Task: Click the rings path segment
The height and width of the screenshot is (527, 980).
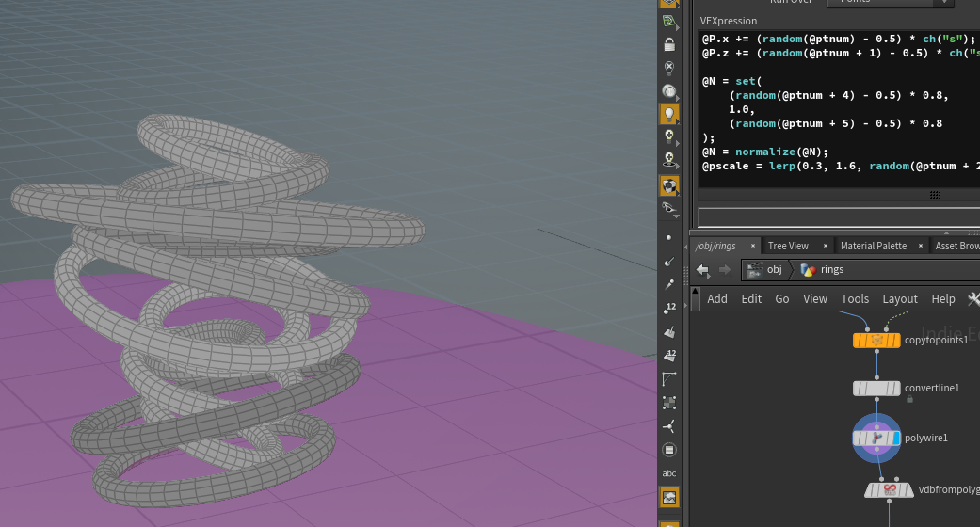Action: [x=823, y=269]
